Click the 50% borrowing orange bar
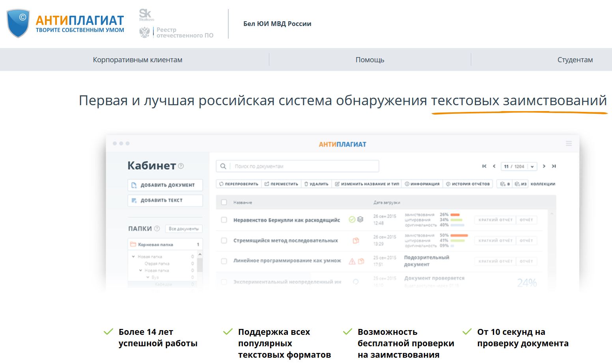Image resolution: width=612 pixels, height=364 pixels. coord(459,235)
